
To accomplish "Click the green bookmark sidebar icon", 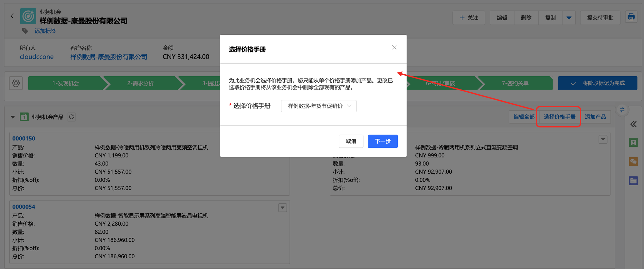I will tap(633, 143).
